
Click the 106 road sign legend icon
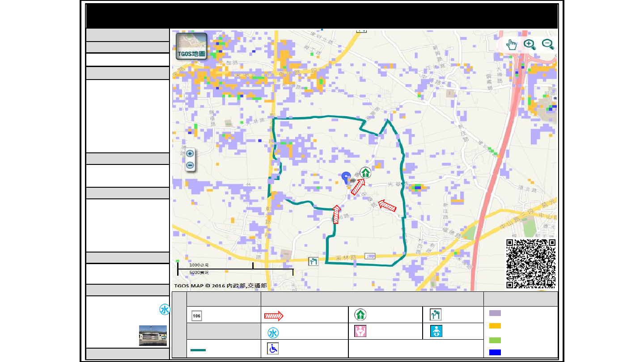pyautogui.click(x=196, y=316)
